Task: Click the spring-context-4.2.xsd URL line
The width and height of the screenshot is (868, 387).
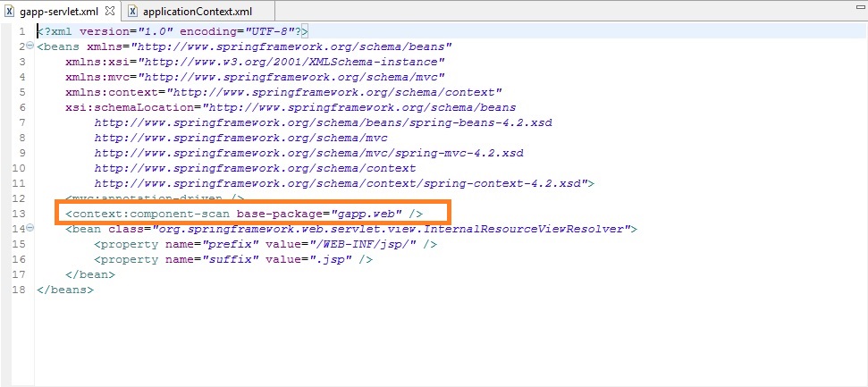Action: [x=340, y=183]
